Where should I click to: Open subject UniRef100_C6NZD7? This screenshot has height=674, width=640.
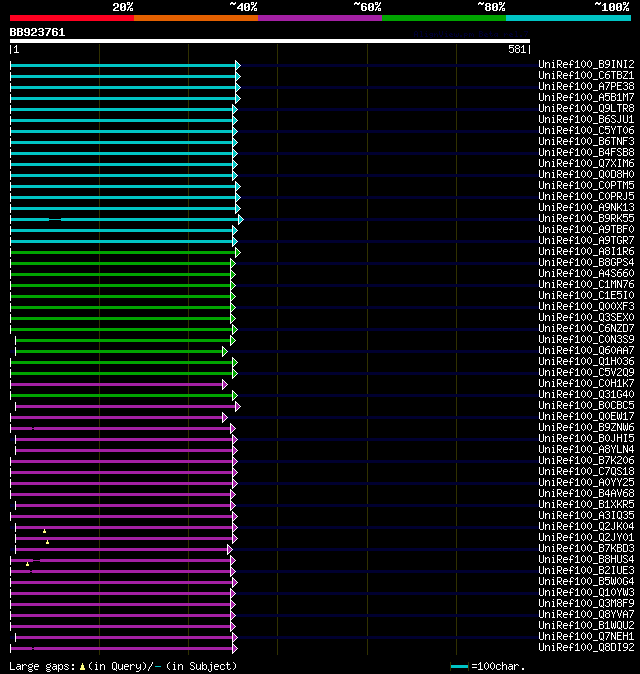click(x=586, y=328)
